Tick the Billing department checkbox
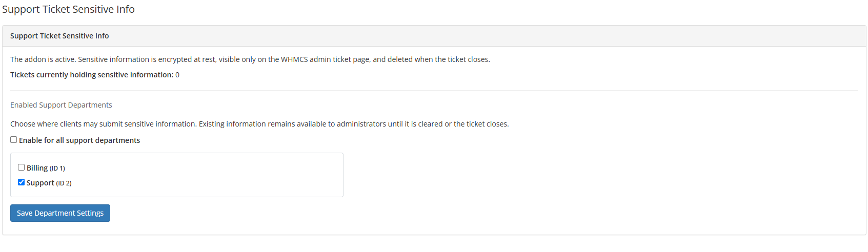This screenshot has width=868, height=252. coord(22,167)
